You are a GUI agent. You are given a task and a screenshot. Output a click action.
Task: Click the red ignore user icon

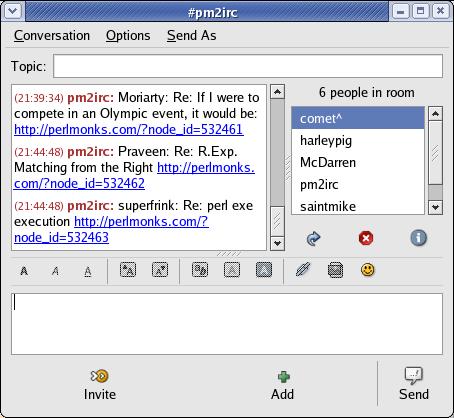pos(366,238)
